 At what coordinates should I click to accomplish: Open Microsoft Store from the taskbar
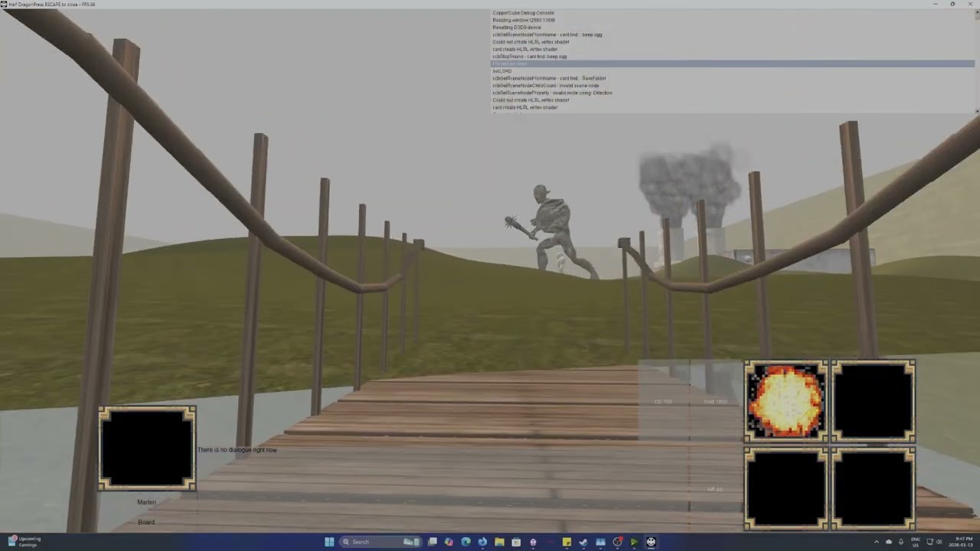pos(516,542)
